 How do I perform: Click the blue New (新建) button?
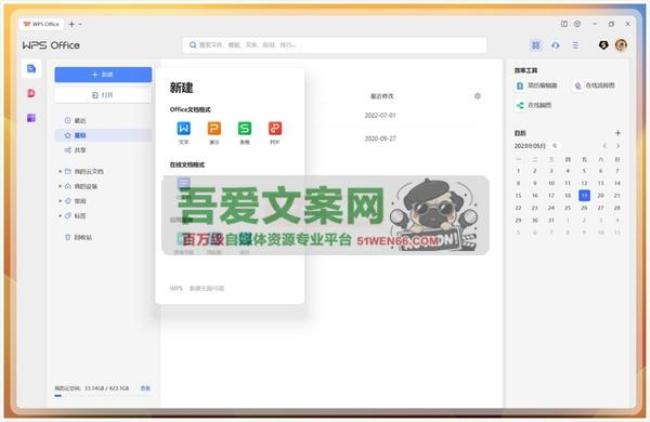(x=103, y=75)
